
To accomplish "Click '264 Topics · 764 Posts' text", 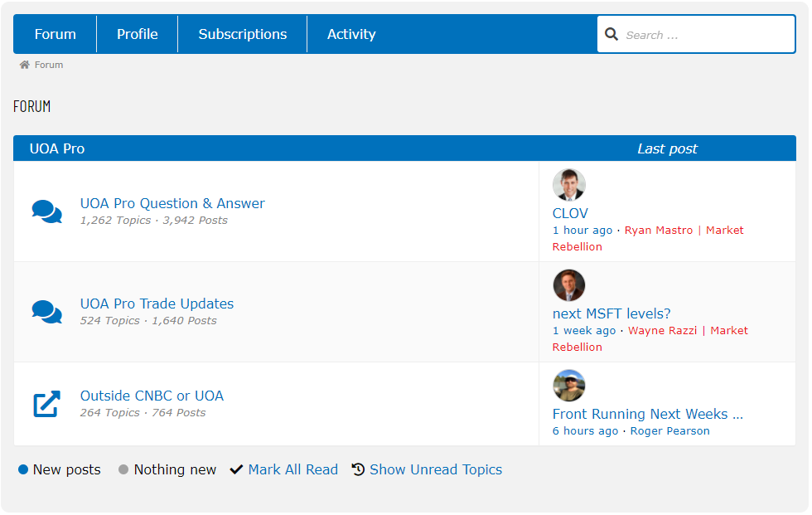I will click(143, 413).
